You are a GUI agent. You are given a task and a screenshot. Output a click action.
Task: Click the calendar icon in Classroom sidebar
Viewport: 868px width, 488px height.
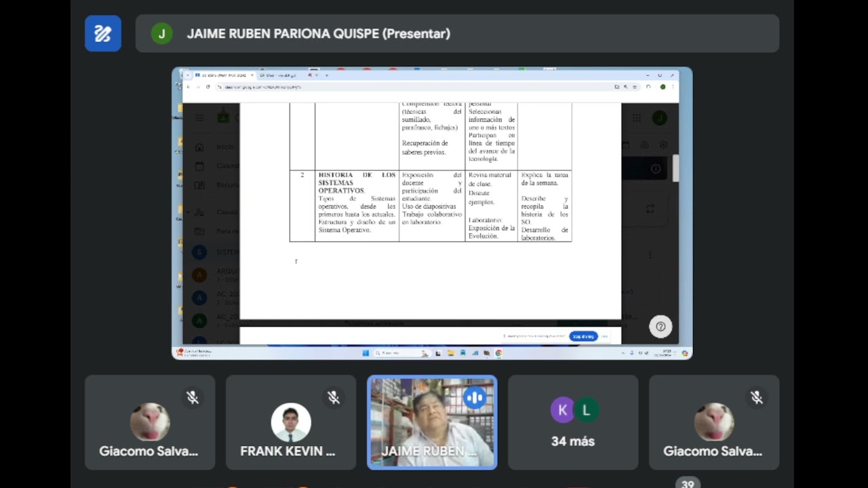click(199, 166)
